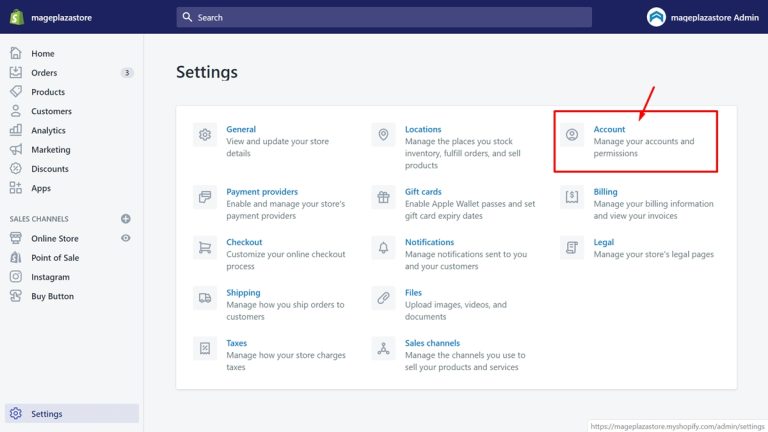Screen dimensions: 768x432
Task: Click the General settings link
Action: [241, 129]
